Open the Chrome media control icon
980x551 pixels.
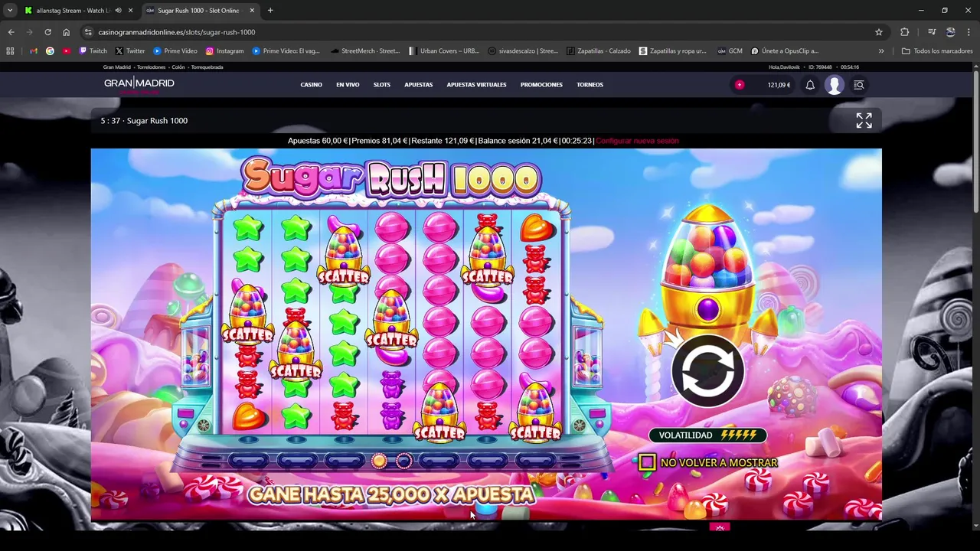pos(932,32)
